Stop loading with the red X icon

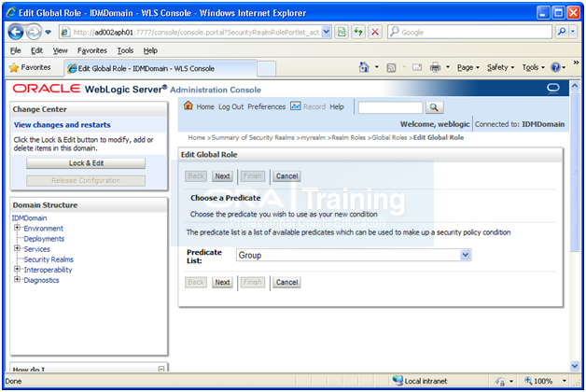click(x=375, y=32)
